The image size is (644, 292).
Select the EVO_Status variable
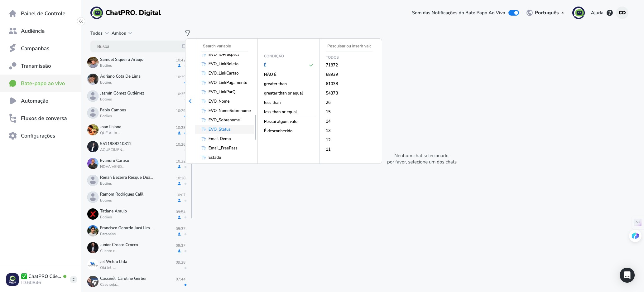(225, 129)
